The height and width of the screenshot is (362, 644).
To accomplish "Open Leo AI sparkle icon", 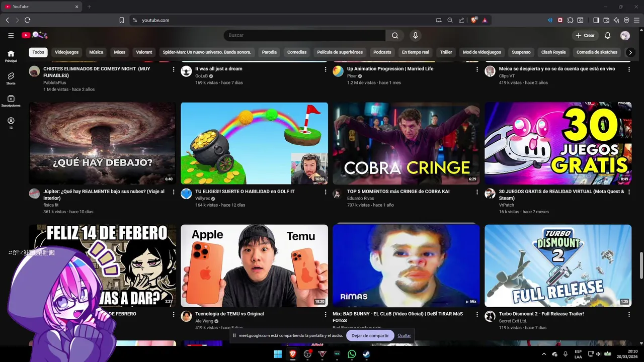I will (616, 20).
